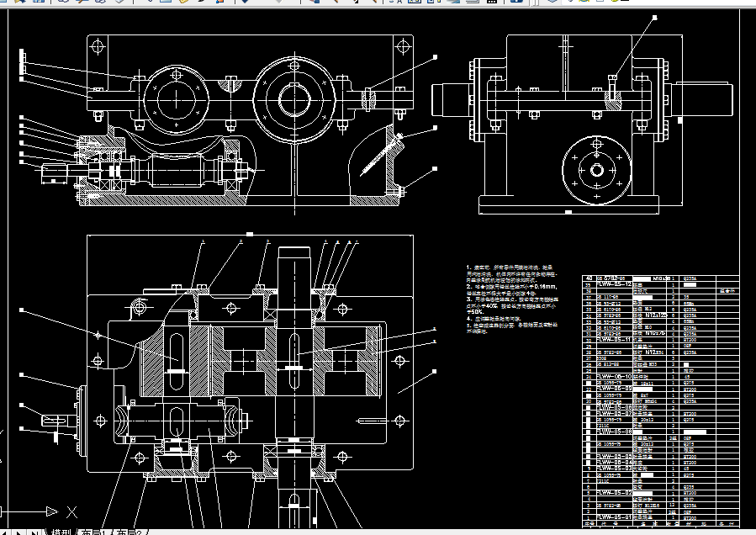This screenshot has width=756, height=535.
Task: Select the leader grip above the side view
Action: [x=655, y=18]
